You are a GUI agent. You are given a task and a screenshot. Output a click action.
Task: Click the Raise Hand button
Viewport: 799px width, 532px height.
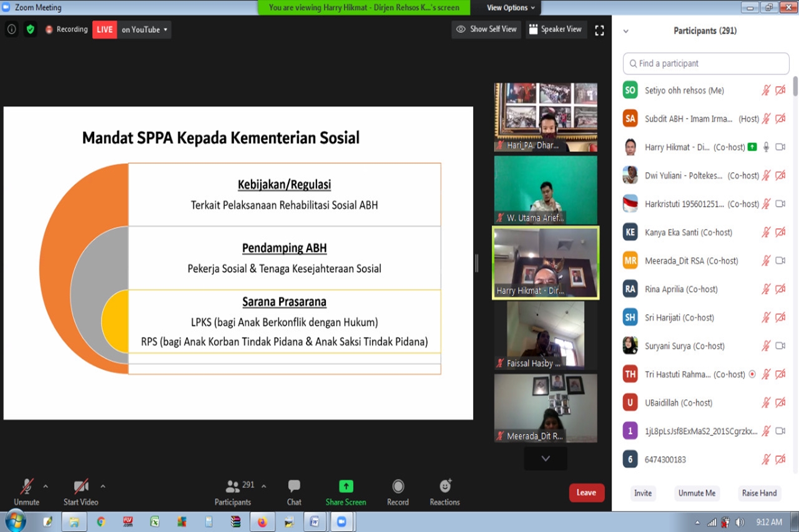tap(759, 493)
